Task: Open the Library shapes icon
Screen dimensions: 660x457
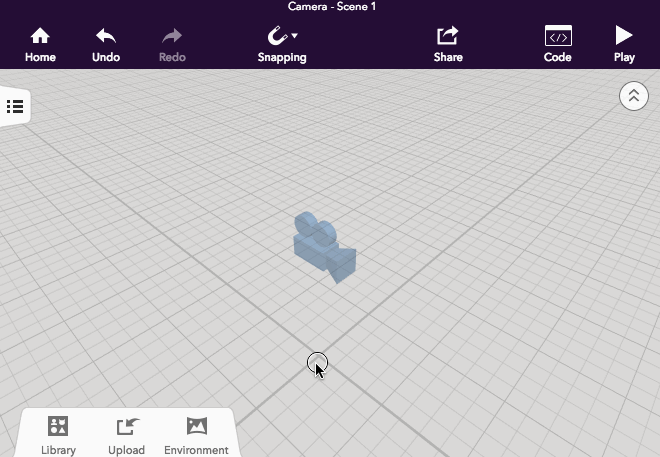Action: 58,427
